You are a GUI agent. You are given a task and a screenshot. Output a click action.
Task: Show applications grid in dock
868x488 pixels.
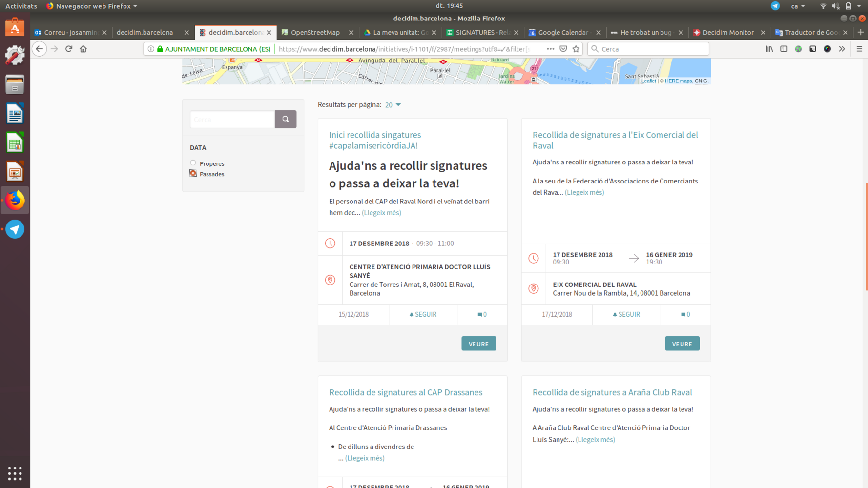point(15,473)
